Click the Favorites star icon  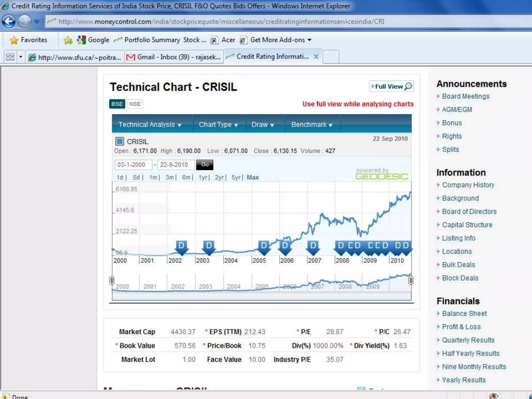(14, 40)
